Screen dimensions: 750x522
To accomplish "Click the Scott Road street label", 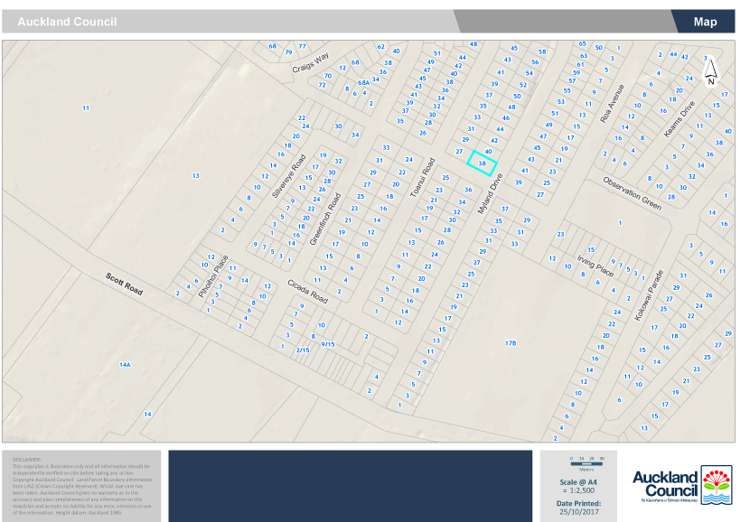I will tap(126, 285).
